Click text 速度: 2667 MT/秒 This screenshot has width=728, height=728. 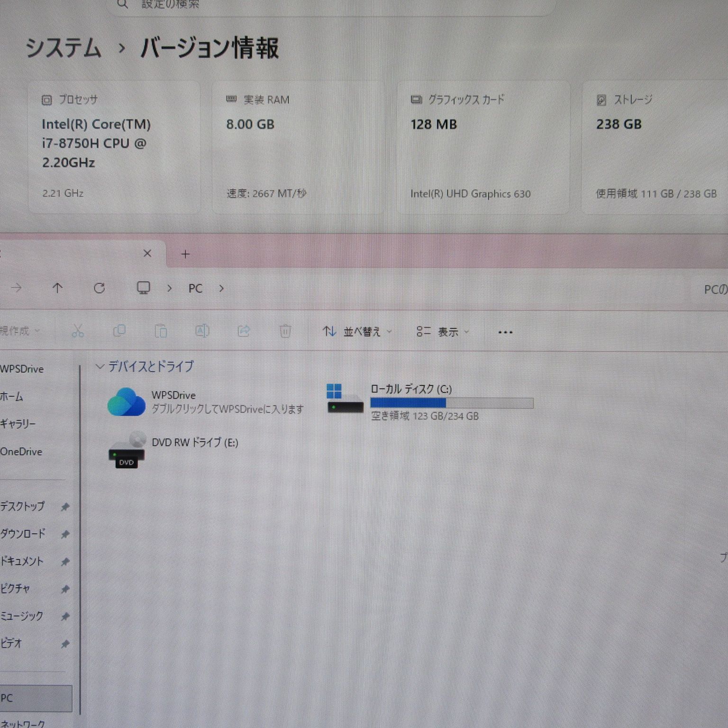(x=266, y=193)
